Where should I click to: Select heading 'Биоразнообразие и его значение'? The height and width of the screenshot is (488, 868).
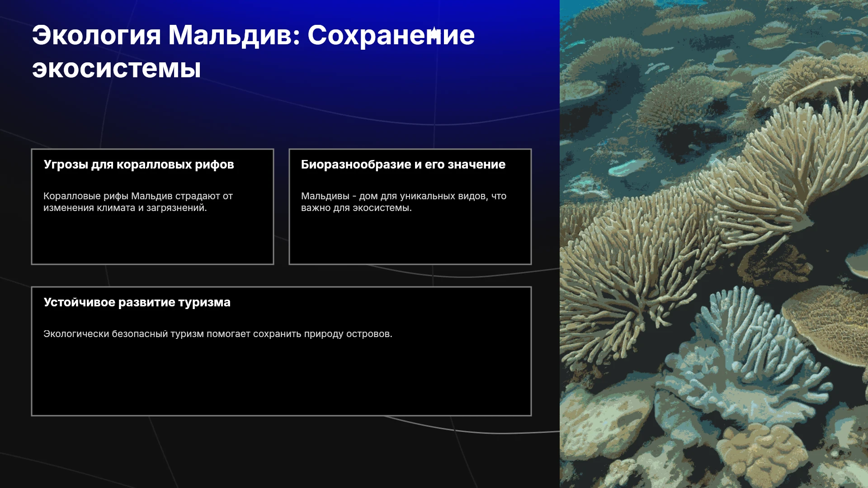403,164
